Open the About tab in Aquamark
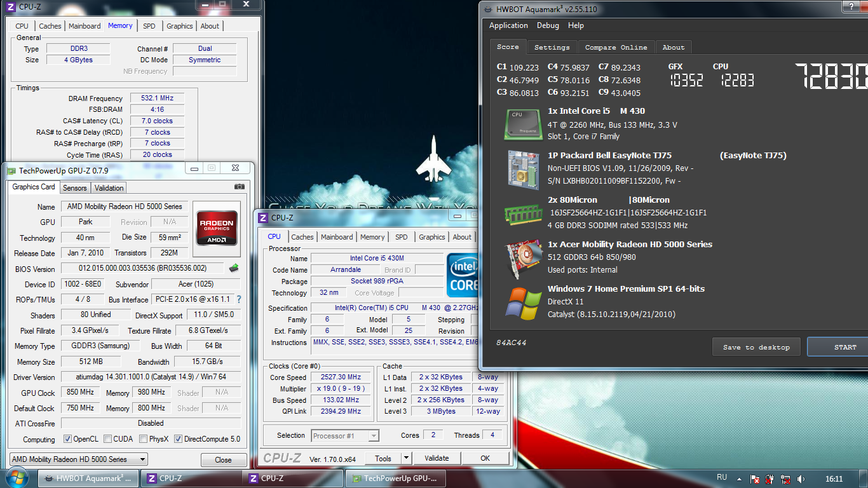The width and height of the screenshot is (868, 488). [x=674, y=47]
